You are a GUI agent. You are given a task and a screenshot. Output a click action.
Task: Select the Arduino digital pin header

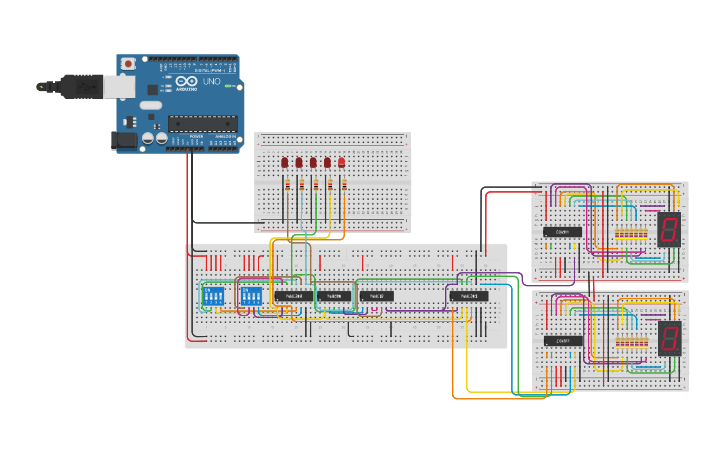click(193, 60)
